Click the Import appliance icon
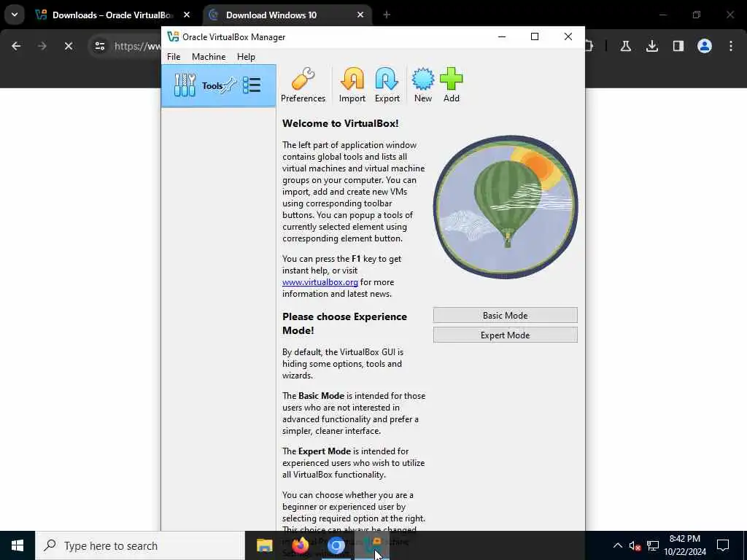This screenshot has height=560, width=747. [x=352, y=85]
